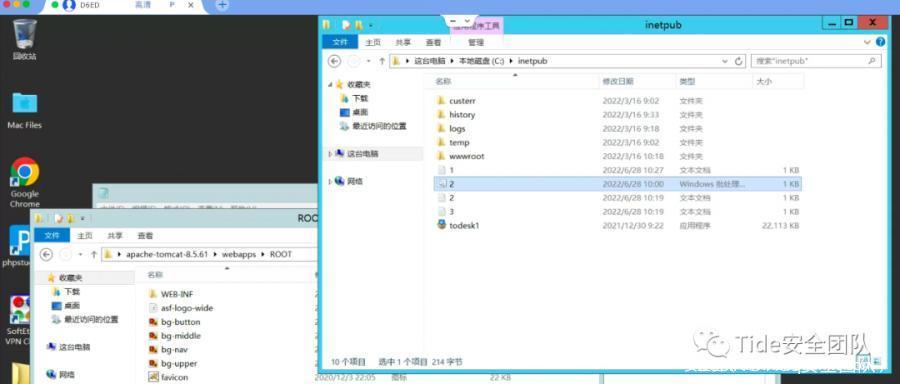Launch Google Chrome from the desktop

[25, 182]
